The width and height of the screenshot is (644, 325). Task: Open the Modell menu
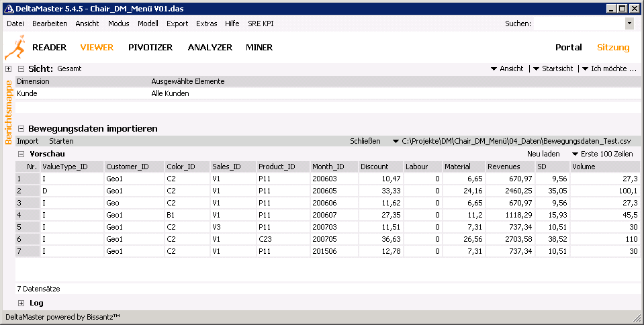pos(148,24)
